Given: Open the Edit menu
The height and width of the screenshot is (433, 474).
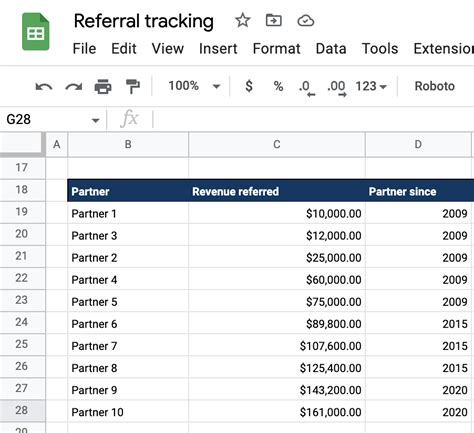Looking at the screenshot, I should [x=124, y=49].
